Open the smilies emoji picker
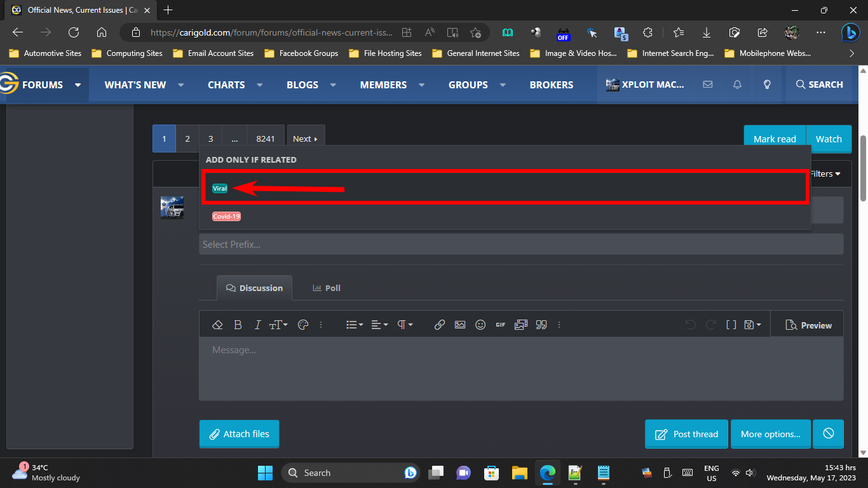This screenshot has width=868, height=488. [480, 325]
